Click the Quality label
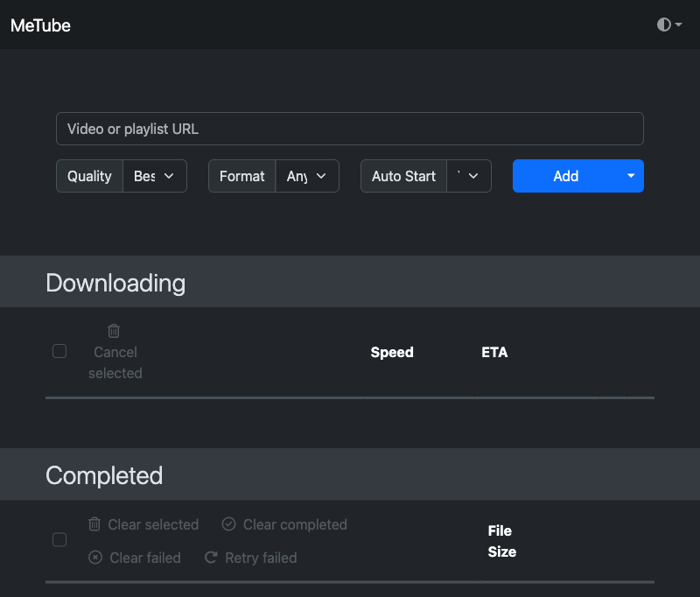The height and width of the screenshot is (597, 700). click(89, 176)
